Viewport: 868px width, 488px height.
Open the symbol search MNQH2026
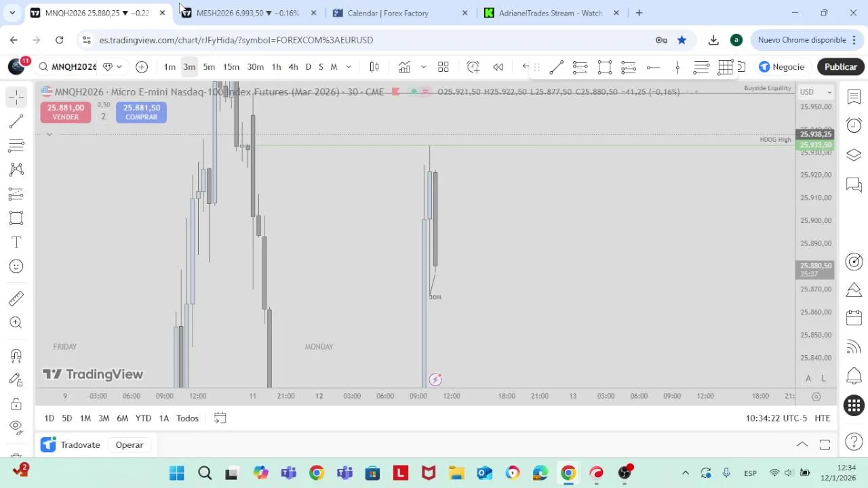pyautogui.click(x=68, y=66)
